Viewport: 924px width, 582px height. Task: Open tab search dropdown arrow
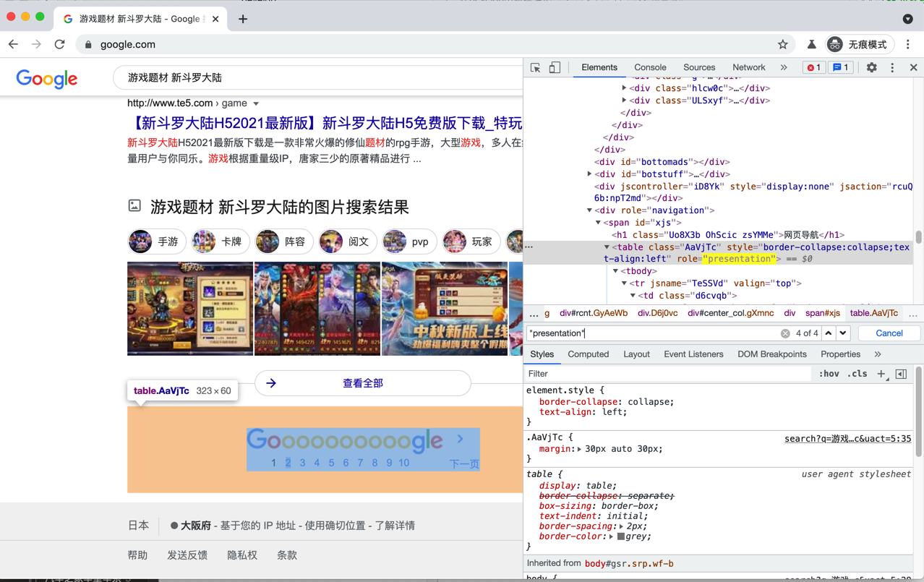tap(908, 19)
